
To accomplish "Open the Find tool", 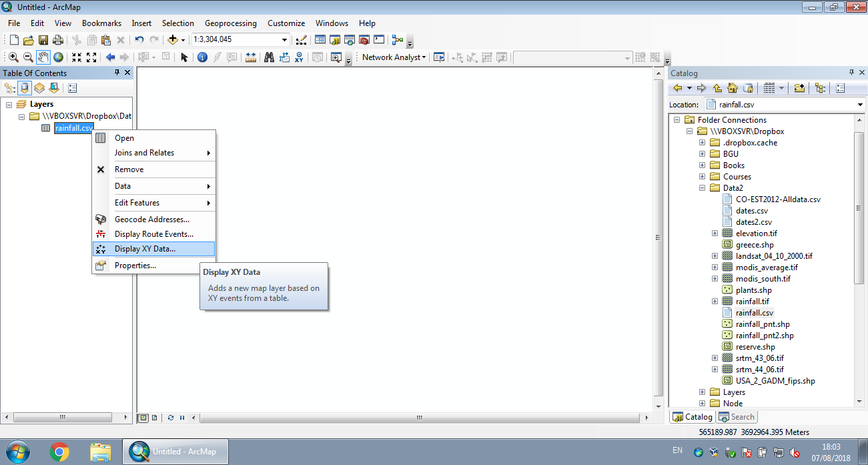I will click(x=269, y=57).
